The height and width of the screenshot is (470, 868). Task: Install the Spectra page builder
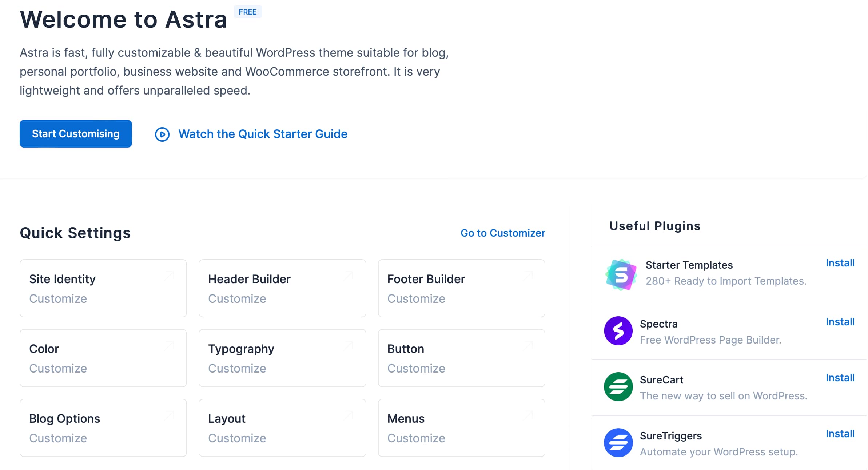pyautogui.click(x=840, y=322)
